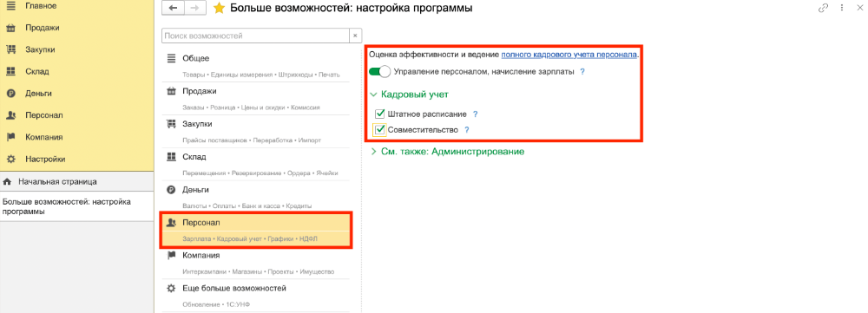Click gear icon of Еще больше возможностей
The image size is (868, 313).
[171, 289]
